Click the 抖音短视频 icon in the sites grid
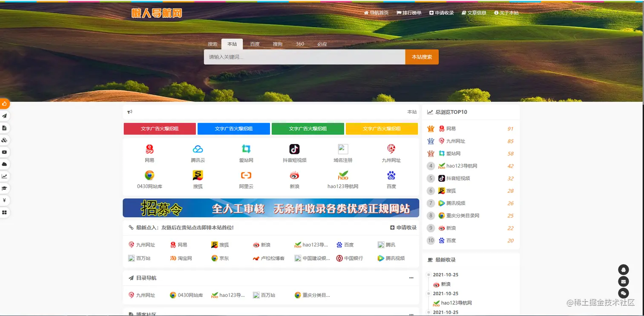The height and width of the screenshot is (316, 644). 294,149
